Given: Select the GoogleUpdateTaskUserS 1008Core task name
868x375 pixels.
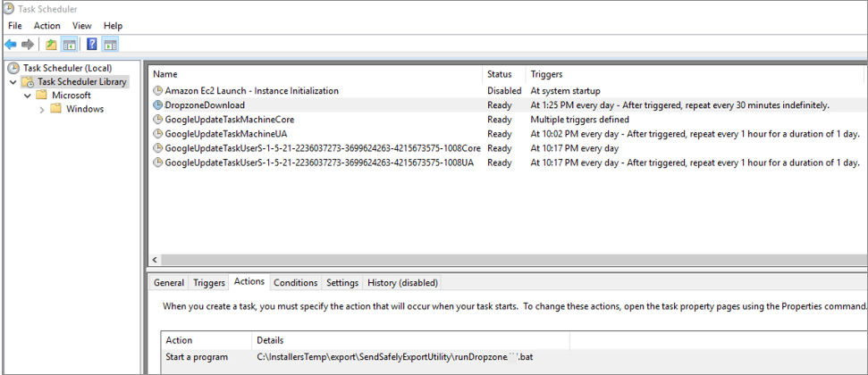Looking at the screenshot, I should tap(322, 148).
